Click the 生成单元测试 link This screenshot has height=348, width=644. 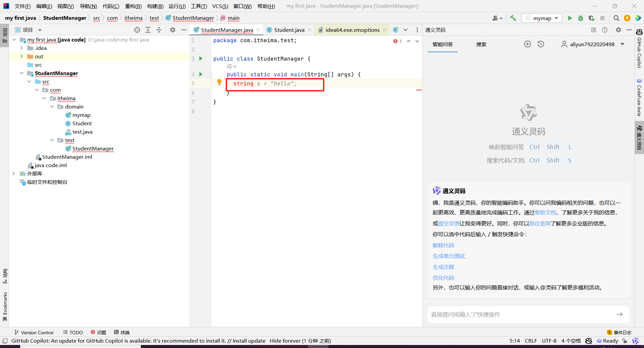click(x=448, y=256)
